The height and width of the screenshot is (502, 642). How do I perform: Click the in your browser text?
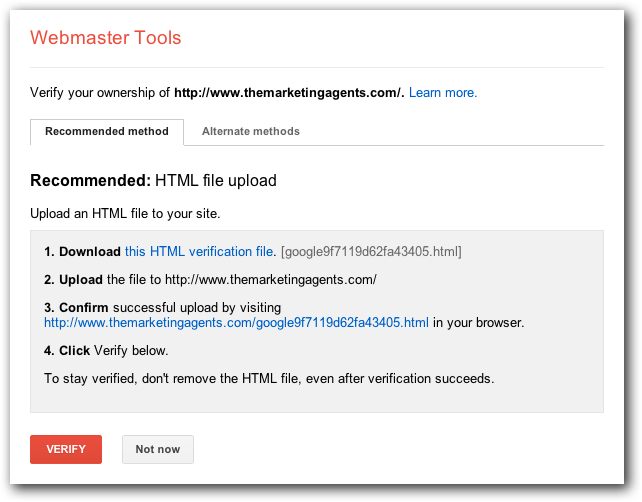[479, 323]
